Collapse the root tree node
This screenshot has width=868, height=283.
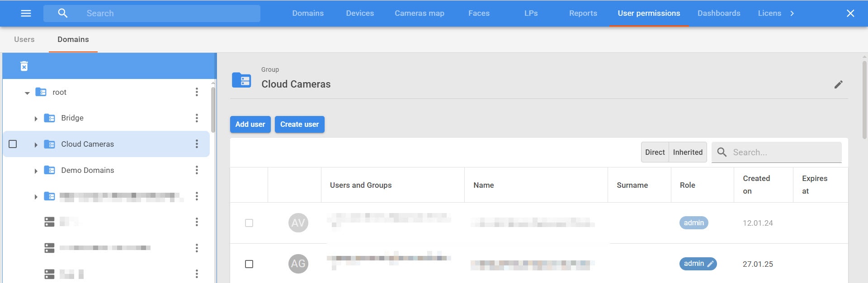click(x=27, y=93)
